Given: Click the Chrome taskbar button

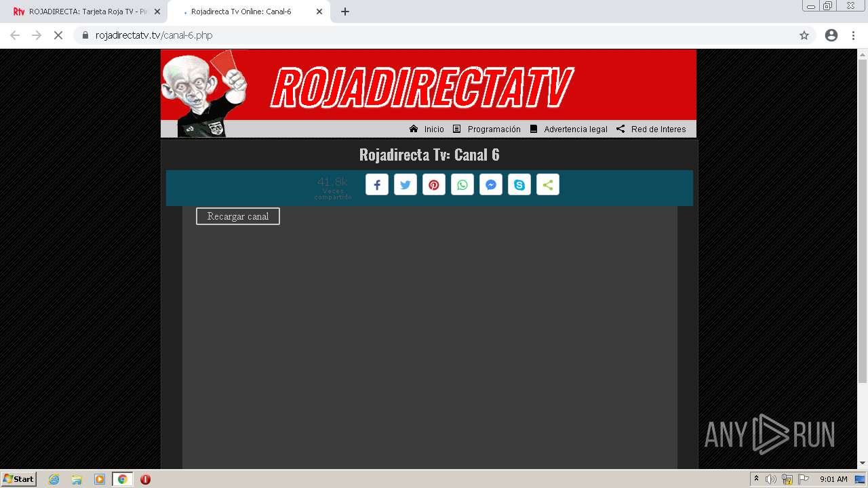Looking at the screenshot, I should tap(122, 479).
